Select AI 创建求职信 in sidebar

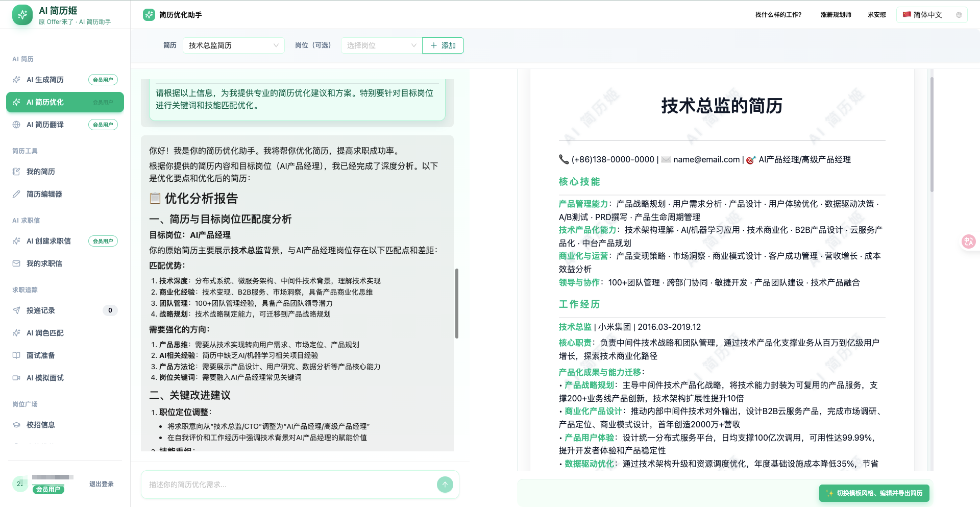(x=48, y=240)
